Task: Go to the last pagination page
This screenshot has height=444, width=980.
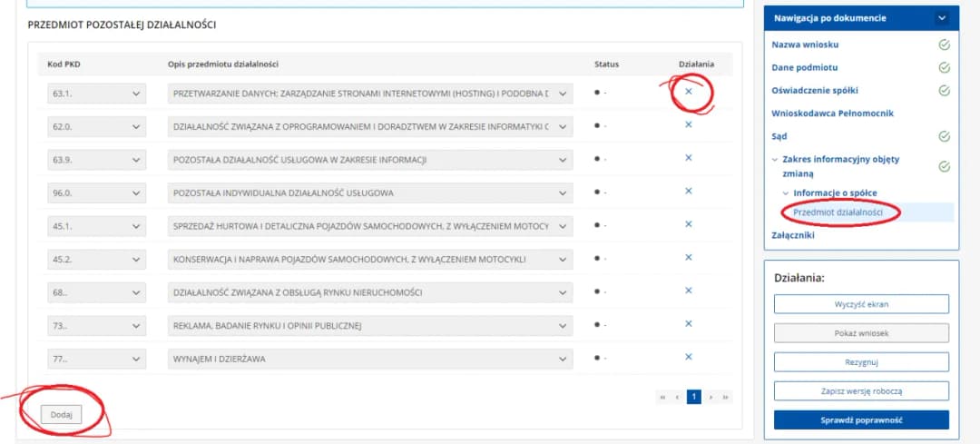Action: coord(726,397)
